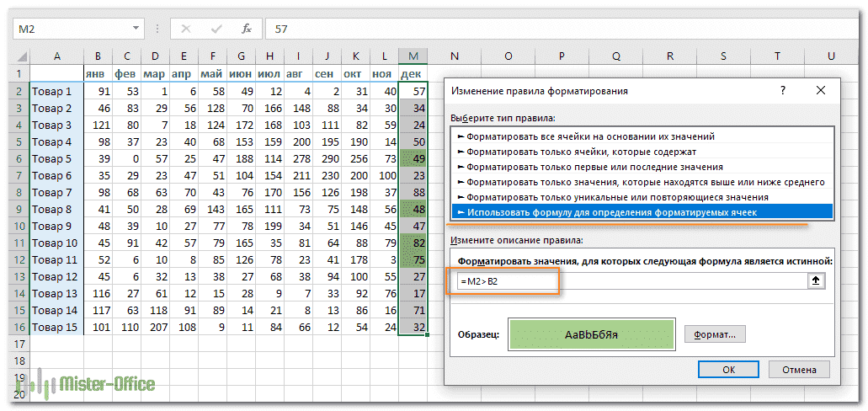Image resolution: width=868 pixels, height=411 pixels.
Task: Close the formatting rule dialog
Action: pos(820,90)
